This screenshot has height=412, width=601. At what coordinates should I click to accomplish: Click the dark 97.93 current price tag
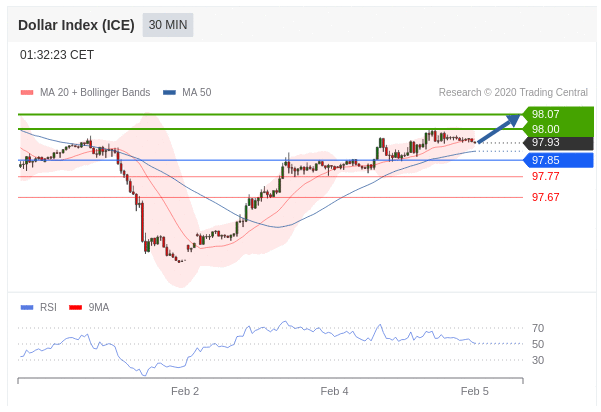[556, 143]
